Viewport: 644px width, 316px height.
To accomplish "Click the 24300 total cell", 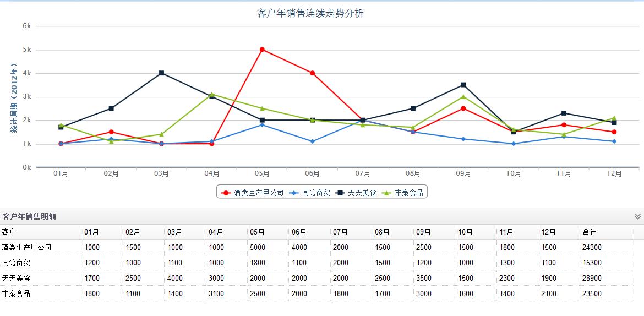I will 592,248.
